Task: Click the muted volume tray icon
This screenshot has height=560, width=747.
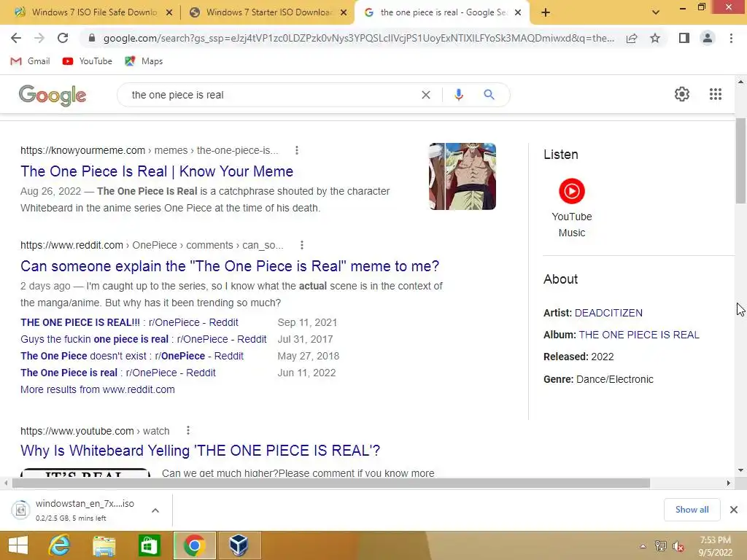Action: 678,546
